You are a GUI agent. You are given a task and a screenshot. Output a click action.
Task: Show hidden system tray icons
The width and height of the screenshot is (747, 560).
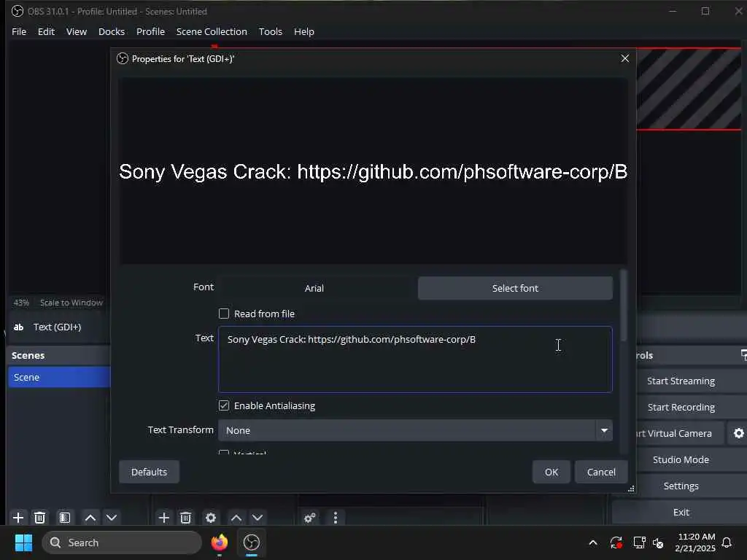click(593, 542)
